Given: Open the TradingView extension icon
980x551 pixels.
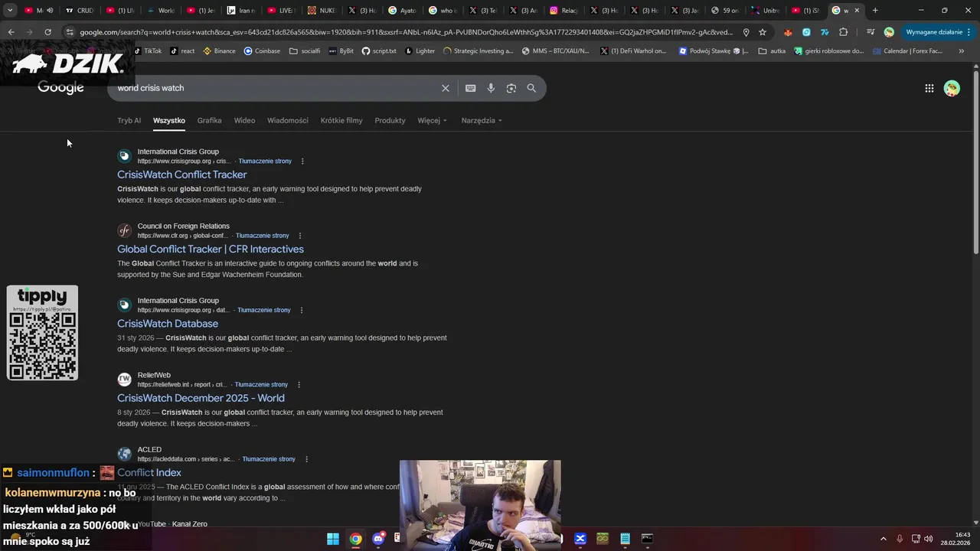Looking at the screenshot, I should coord(825,32).
